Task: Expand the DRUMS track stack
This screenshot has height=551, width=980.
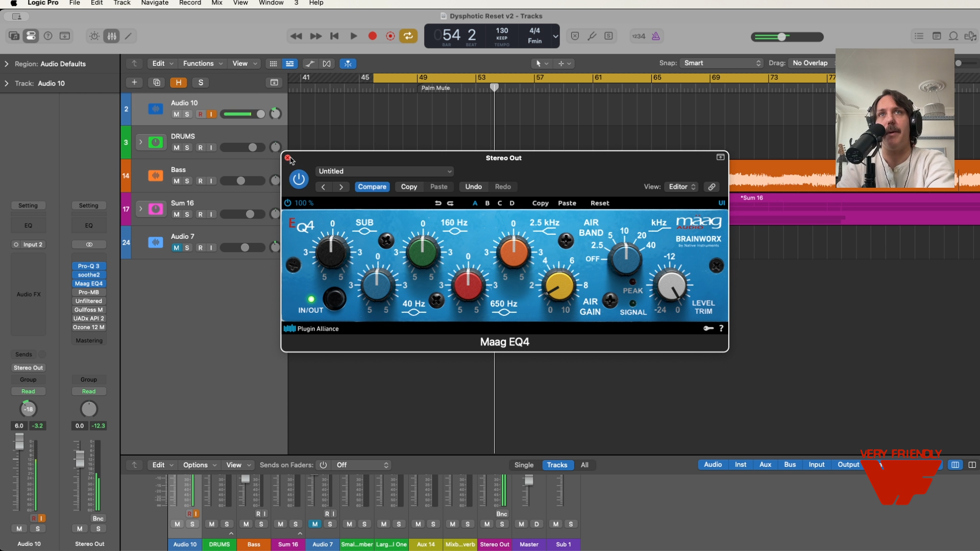Action: point(140,142)
